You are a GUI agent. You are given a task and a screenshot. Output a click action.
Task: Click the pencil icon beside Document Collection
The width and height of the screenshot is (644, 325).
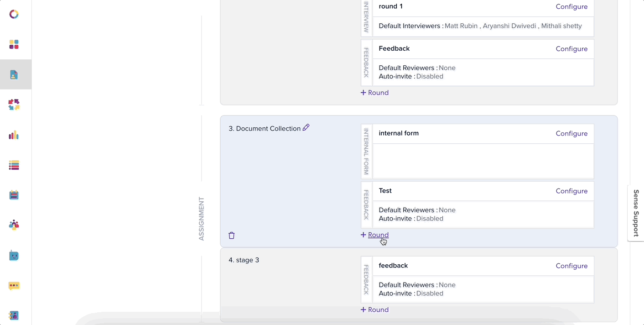pyautogui.click(x=306, y=127)
